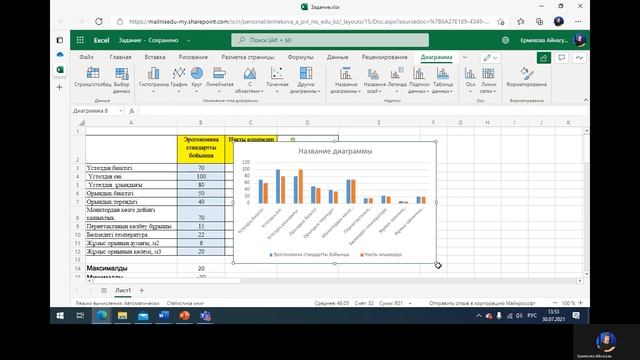This screenshot has width=640, height=360.
Task: Zoom out with minus at status bar
Action: click(x=555, y=303)
